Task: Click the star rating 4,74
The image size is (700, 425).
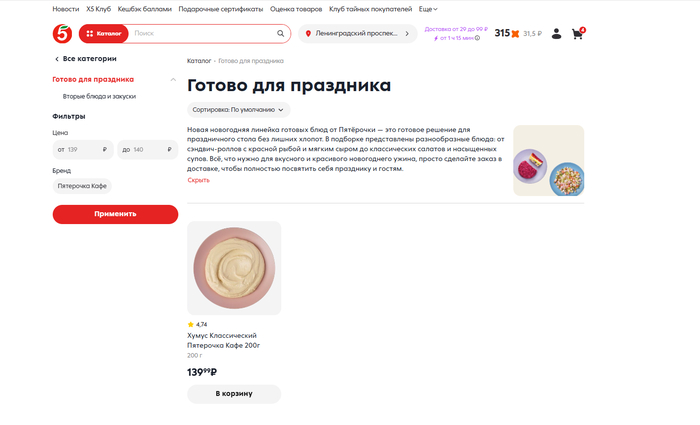Action: (197, 324)
